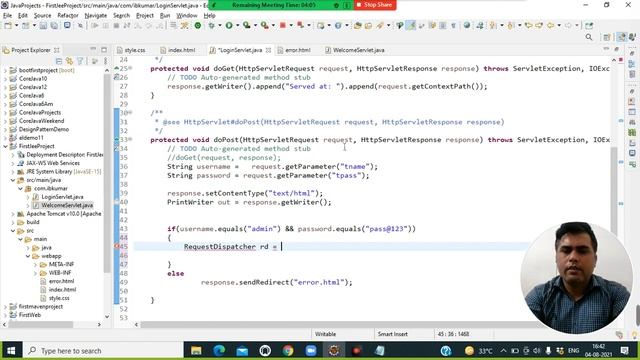
Task: Select error.html in the webapp folder
Action: tap(62, 281)
